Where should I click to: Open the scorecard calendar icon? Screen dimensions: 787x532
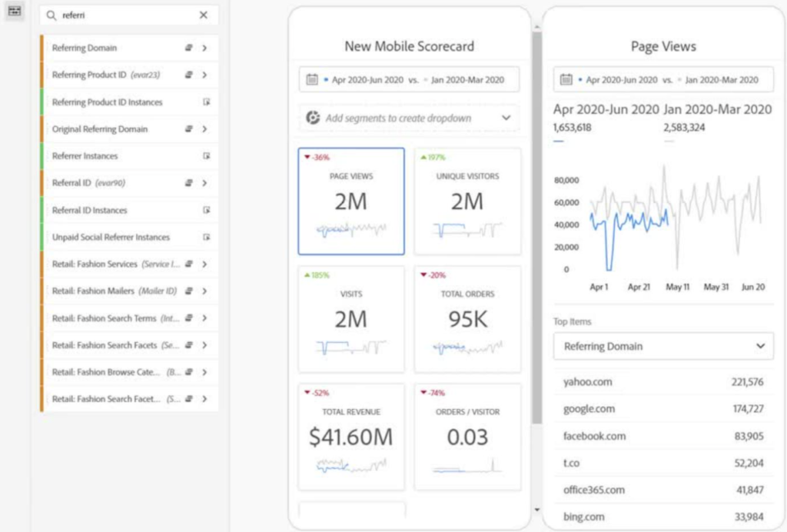tap(312, 79)
